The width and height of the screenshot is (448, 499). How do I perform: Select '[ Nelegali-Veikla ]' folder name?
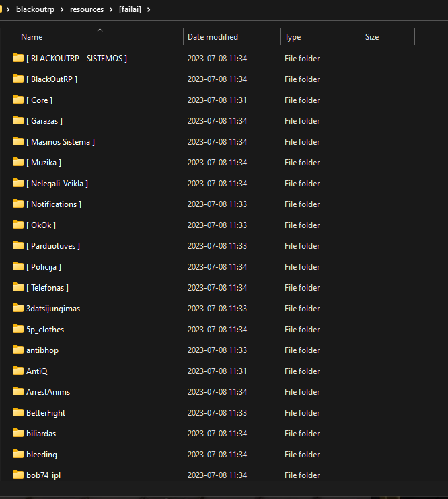pyautogui.click(x=57, y=184)
